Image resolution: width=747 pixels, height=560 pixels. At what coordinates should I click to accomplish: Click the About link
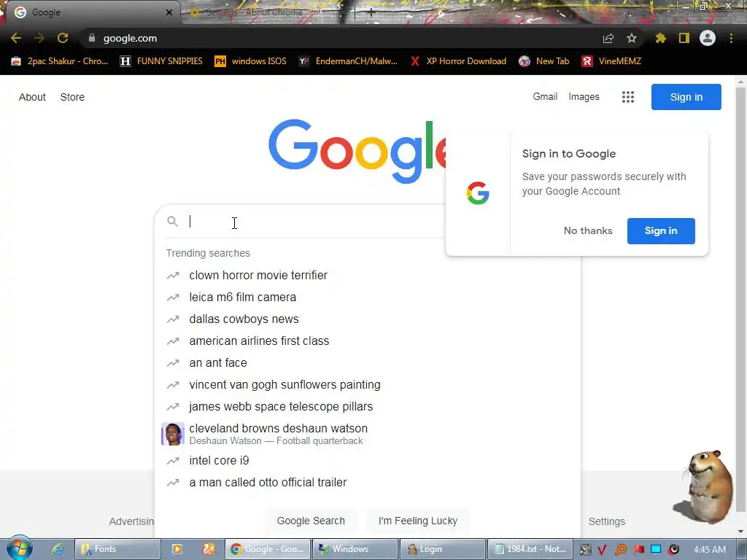(x=32, y=97)
